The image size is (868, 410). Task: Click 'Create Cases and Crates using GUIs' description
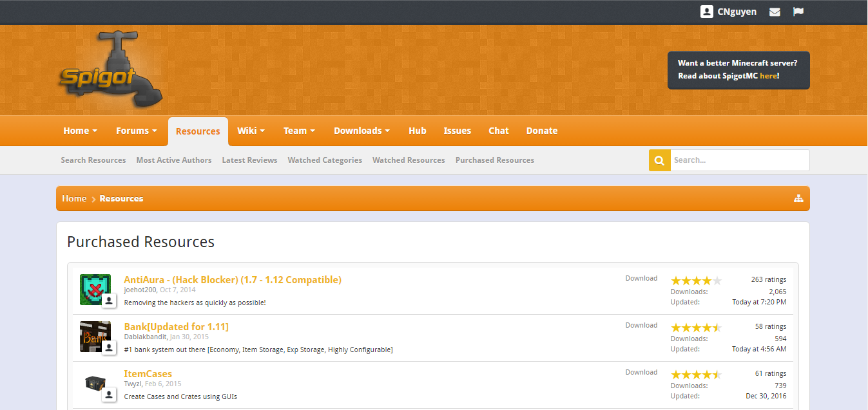(x=180, y=396)
